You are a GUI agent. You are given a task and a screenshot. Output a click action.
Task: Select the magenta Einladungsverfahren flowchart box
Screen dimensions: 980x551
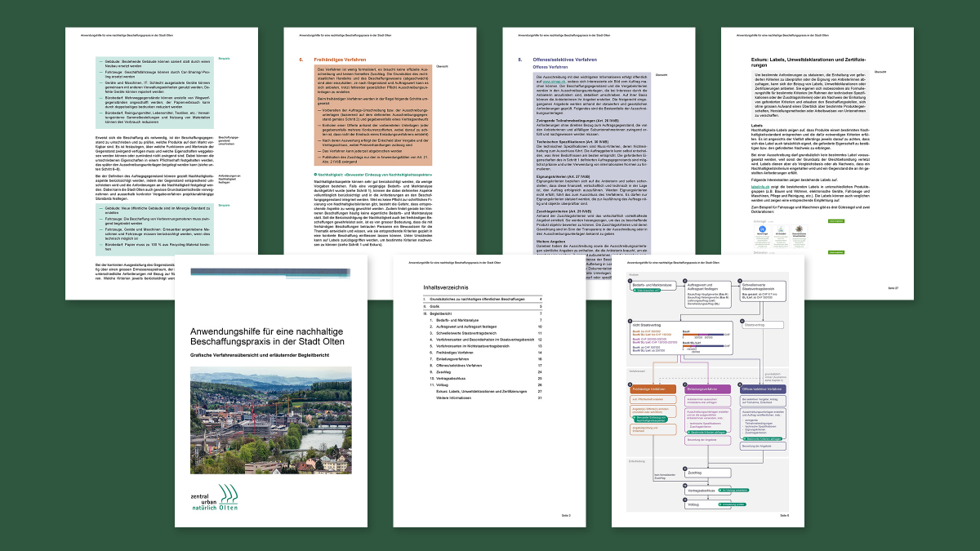pyautogui.click(x=708, y=389)
